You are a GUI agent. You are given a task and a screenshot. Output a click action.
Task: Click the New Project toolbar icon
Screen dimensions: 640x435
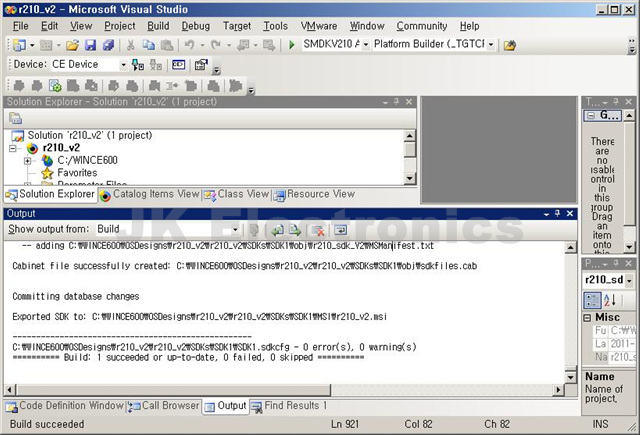(x=19, y=45)
